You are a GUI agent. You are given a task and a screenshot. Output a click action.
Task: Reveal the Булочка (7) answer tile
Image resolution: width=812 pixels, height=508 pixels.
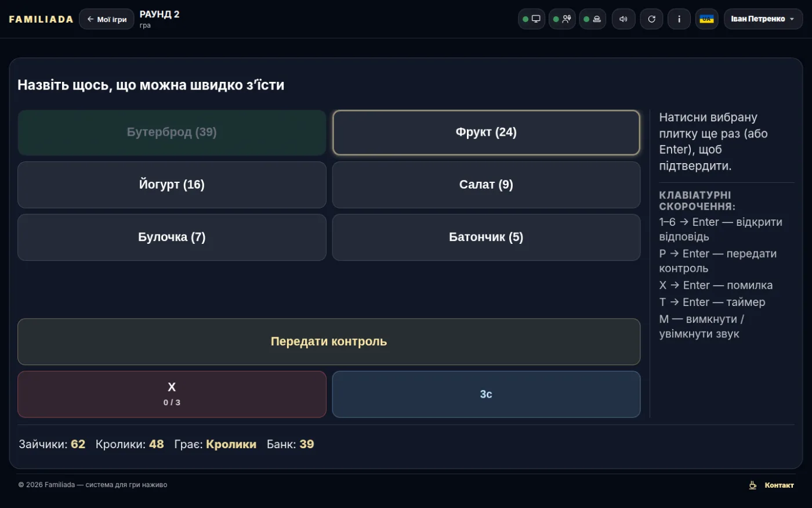[172, 237]
